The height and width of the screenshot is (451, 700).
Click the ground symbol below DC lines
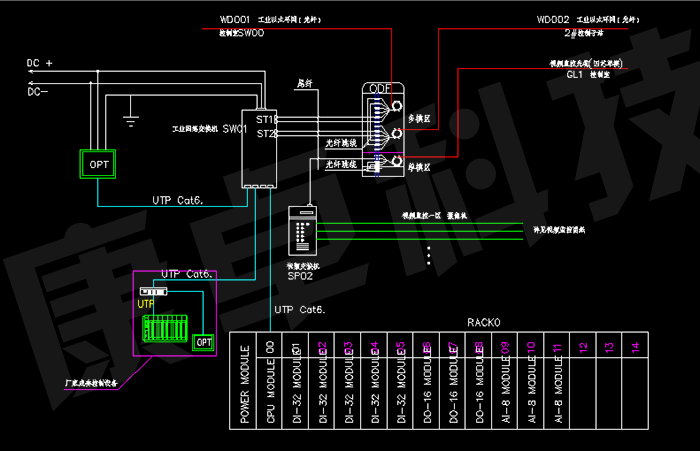click(x=129, y=122)
